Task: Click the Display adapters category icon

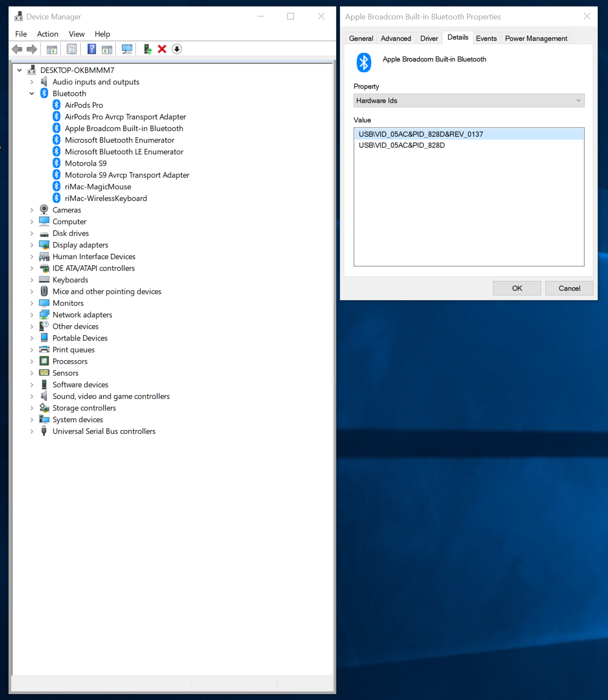Action: click(x=44, y=245)
